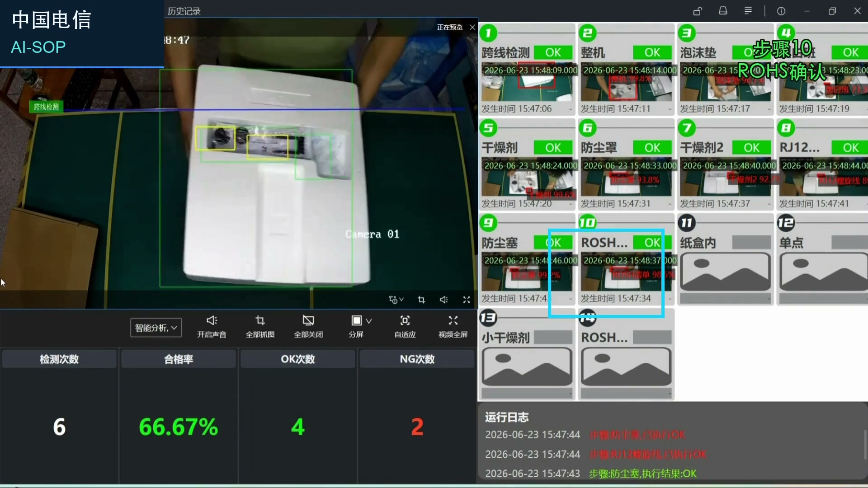Open the 智能分析 dropdown
Viewport: 868px width, 488px height.
156,328
